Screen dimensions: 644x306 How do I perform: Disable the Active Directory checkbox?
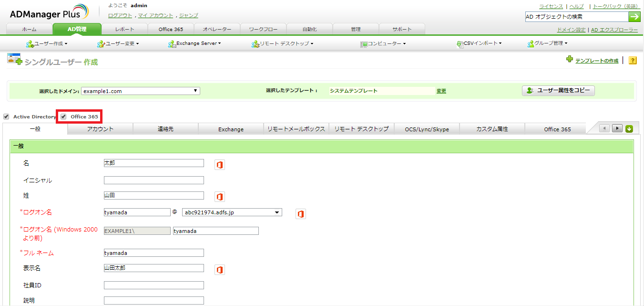click(x=7, y=116)
